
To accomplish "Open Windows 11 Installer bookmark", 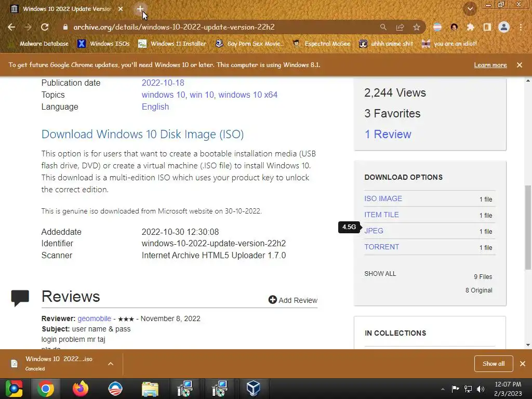I will point(172,44).
